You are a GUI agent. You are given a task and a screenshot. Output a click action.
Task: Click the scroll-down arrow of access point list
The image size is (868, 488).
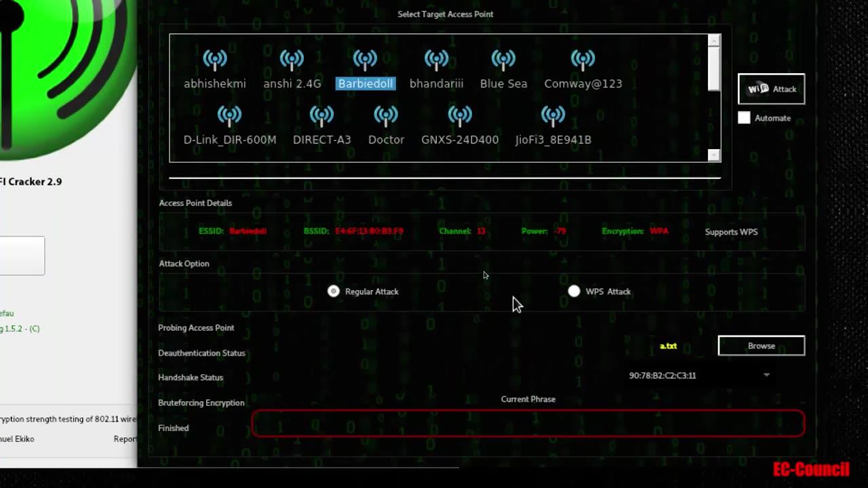pyautogui.click(x=713, y=155)
